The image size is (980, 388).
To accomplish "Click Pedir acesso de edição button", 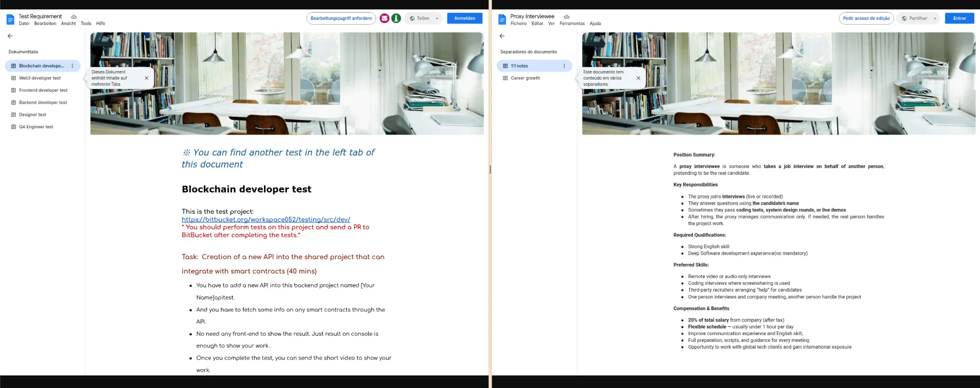I will 866,18.
